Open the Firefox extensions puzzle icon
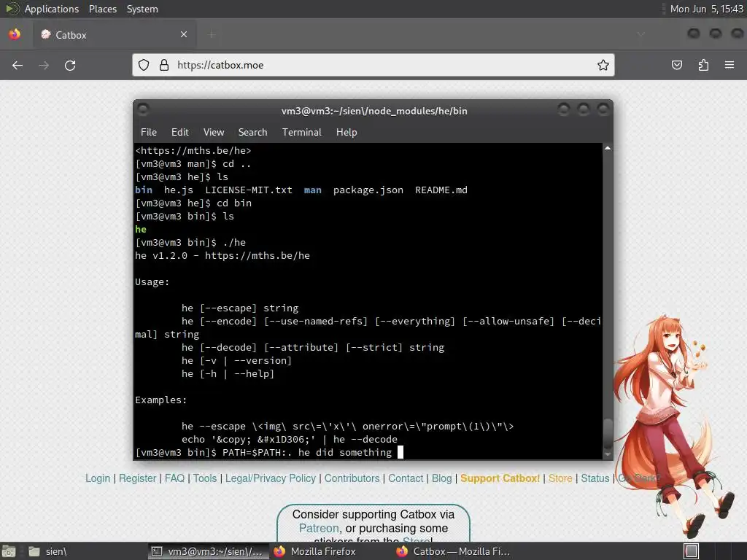 tap(703, 65)
